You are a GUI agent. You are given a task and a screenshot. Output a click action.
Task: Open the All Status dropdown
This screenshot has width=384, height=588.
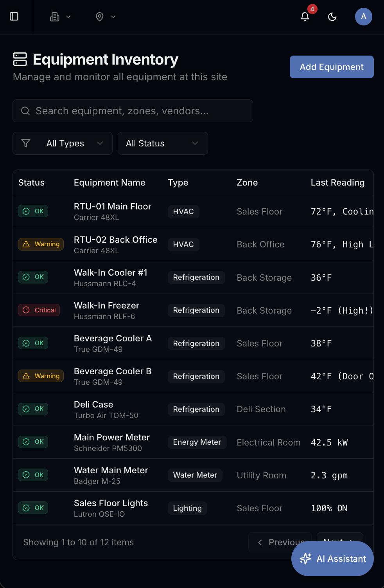(x=163, y=143)
